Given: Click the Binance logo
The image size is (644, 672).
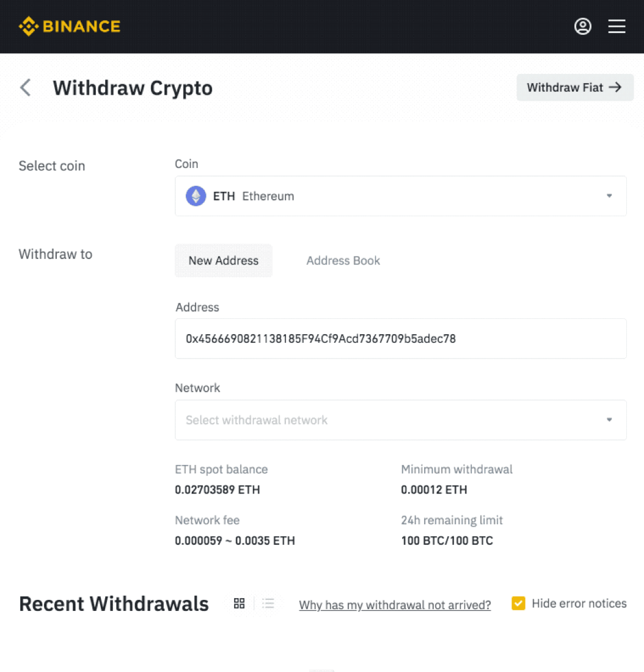Looking at the screenshot, I should (x=70, y=26).
